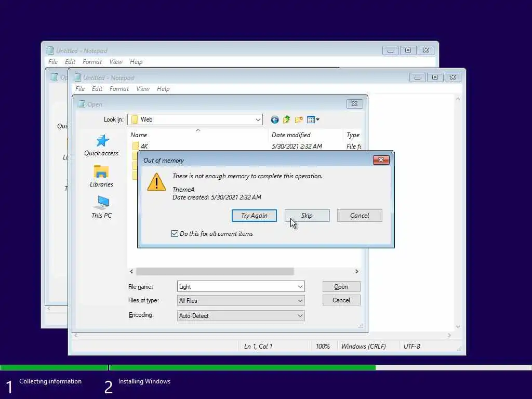Click the file list horizontal scrollbar thumb
This screenshot has width=532, height=399.
pyautogui.click(x=215, y=271)
